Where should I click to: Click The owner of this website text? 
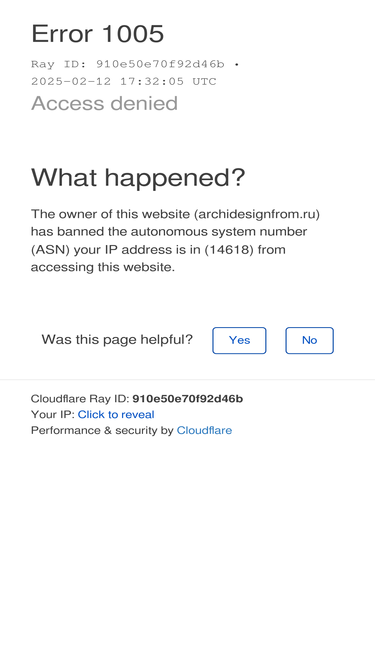(x=111, y=214)
